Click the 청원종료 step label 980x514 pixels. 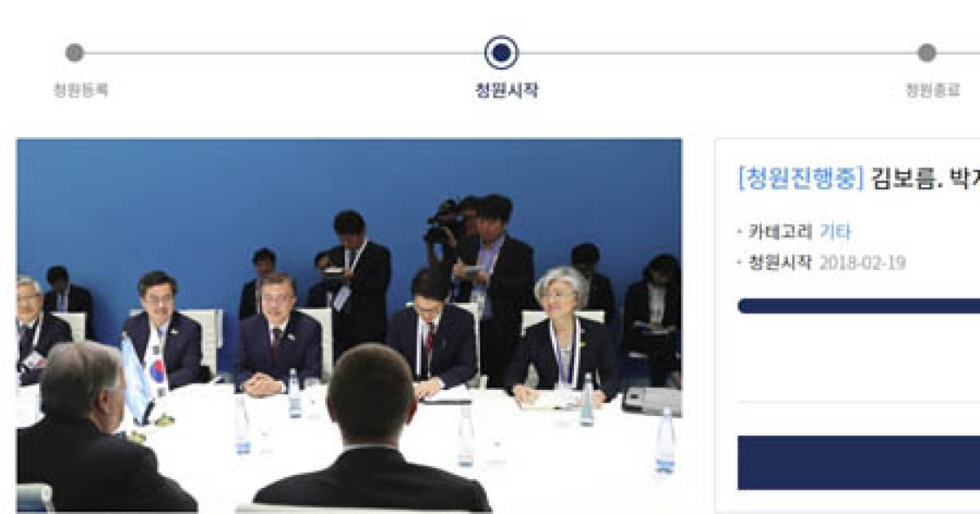(933, 91)
